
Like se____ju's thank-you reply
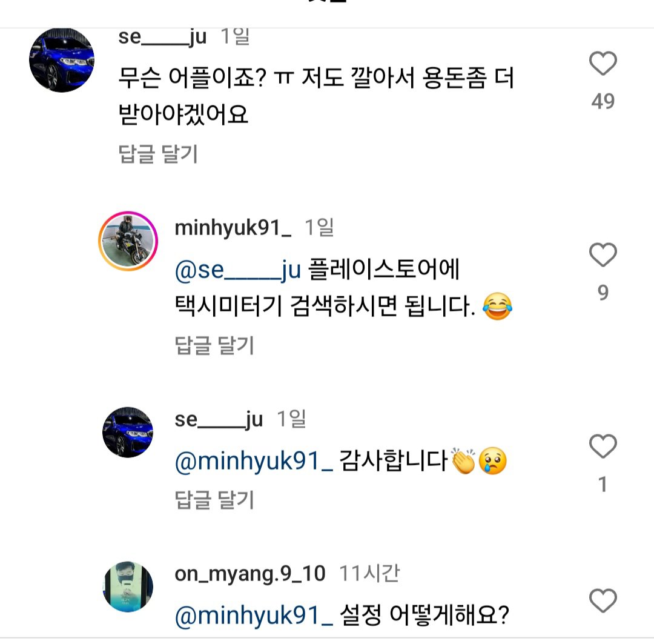(x=602, y=445)
